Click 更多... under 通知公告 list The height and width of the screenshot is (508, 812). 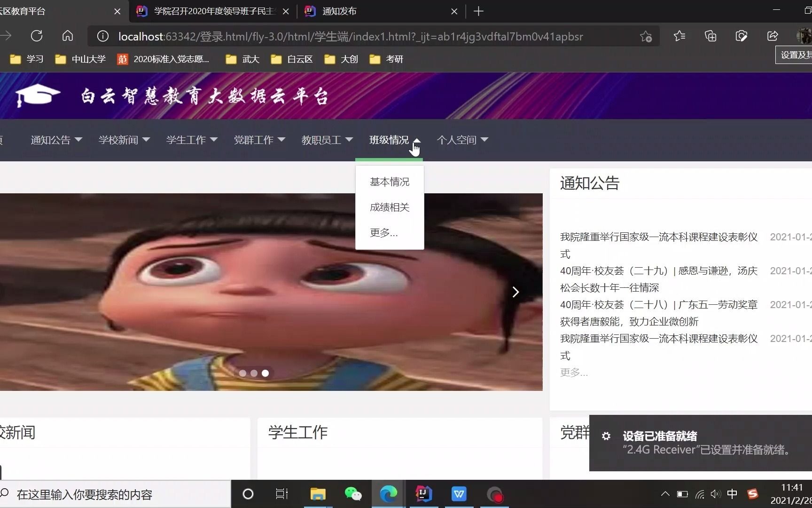(x=574, y=373)
